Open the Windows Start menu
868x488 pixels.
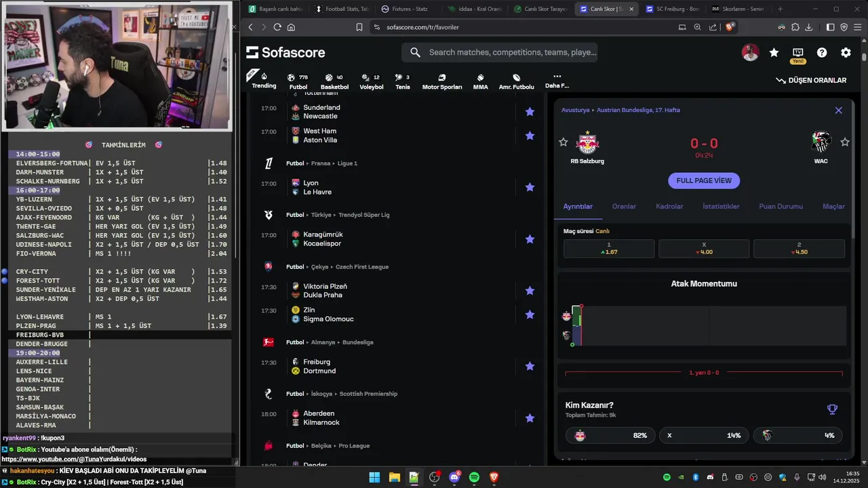click(374, 477)
